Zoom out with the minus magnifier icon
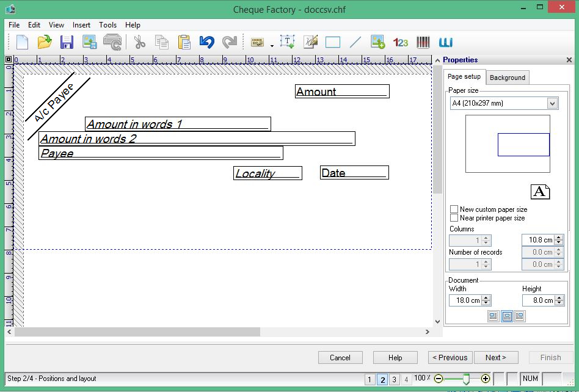Viewport: 579px width, 392px height. (x=439, y=379)
